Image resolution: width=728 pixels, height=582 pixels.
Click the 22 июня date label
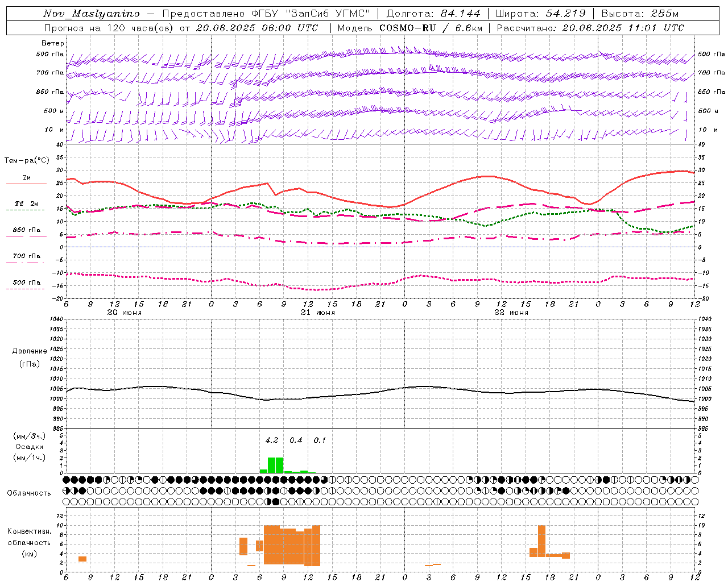click(x=511, y=313)
